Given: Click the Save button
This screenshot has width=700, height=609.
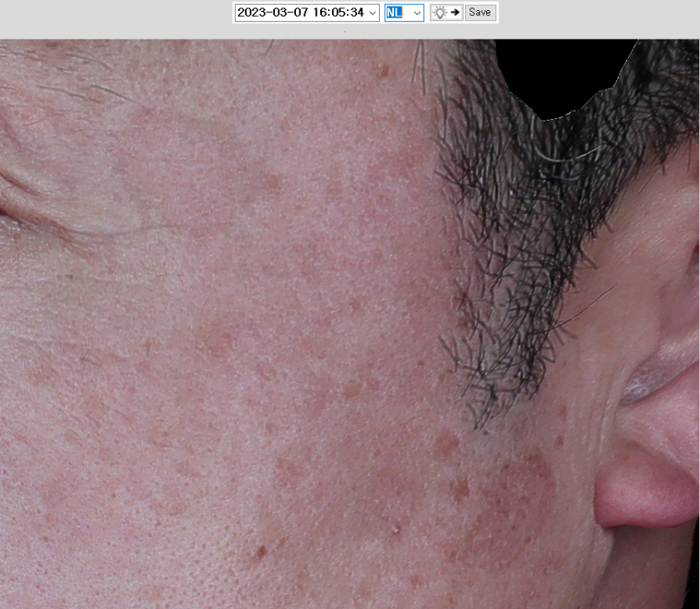Looking at the screenshot, I should pyautogui.click(x=480, y=13).
